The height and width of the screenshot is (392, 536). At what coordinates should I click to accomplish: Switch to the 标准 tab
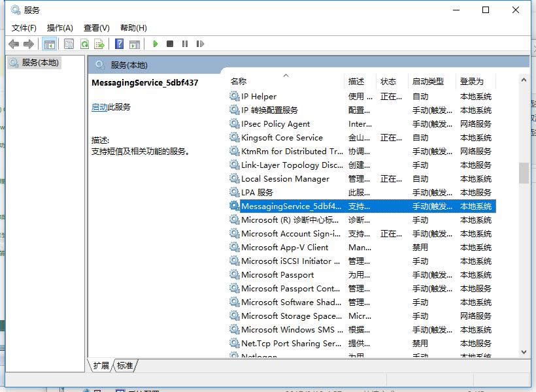(x=124, y=366)
